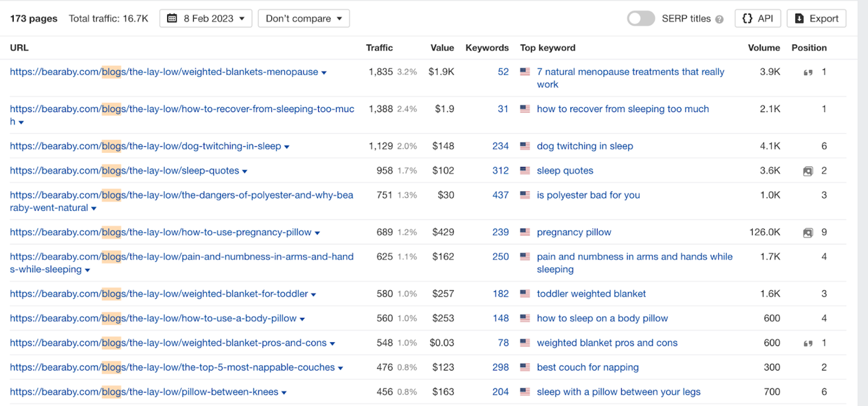Click image pack icon in pregnancy pillow row
The height and width of the screenshot is (406, 868).
(808, 233)
